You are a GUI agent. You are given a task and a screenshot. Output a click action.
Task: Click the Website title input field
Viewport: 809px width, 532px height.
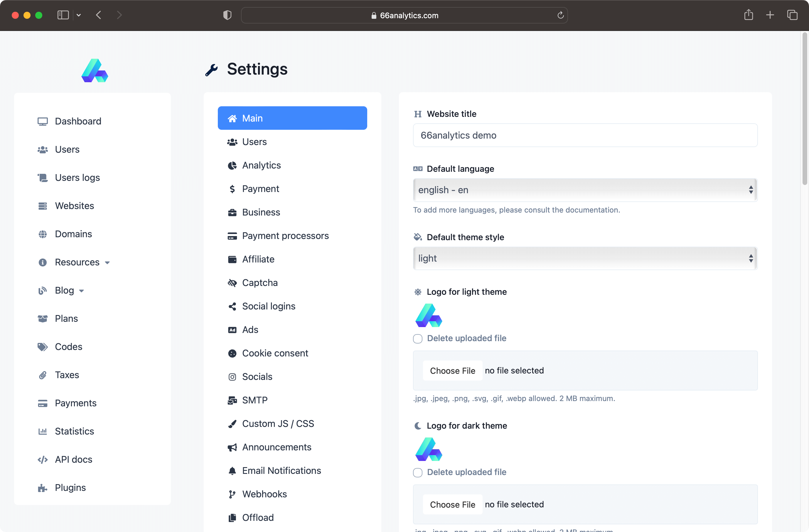pos(585,135)
